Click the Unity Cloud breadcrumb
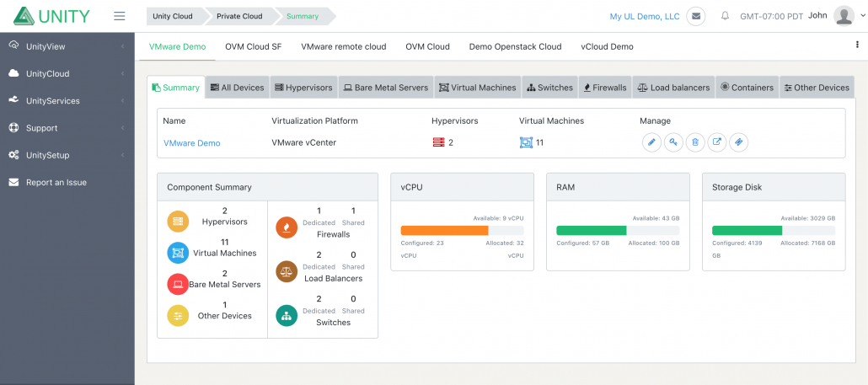 pyautogui.click(x=173, y=16)
